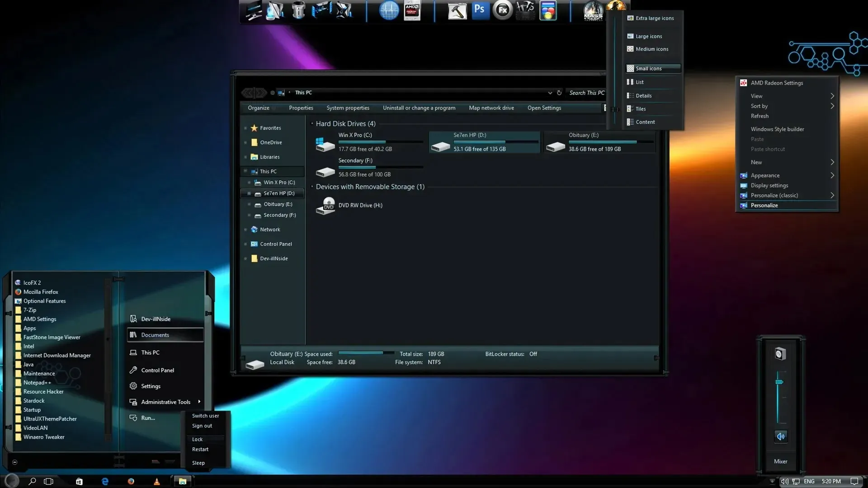Choose Large icons view
Screen dimensions: 868x488
pos(654,36)
